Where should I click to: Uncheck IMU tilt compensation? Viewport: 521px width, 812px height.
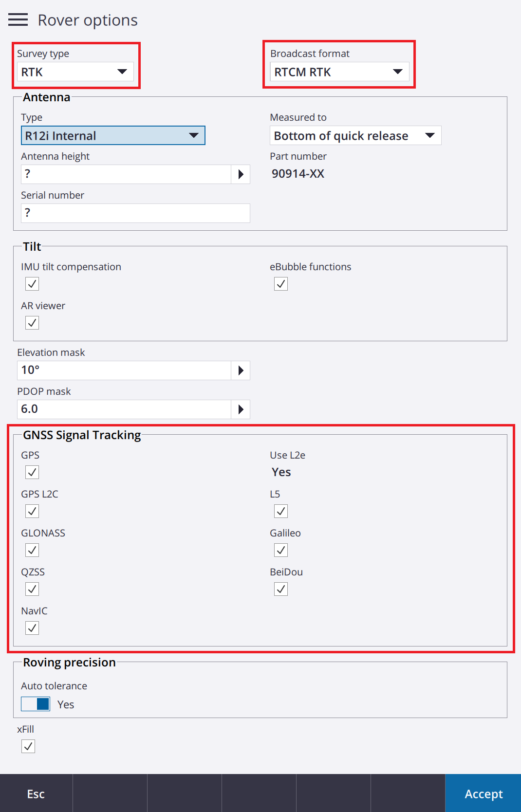click(x=32, y=284)
